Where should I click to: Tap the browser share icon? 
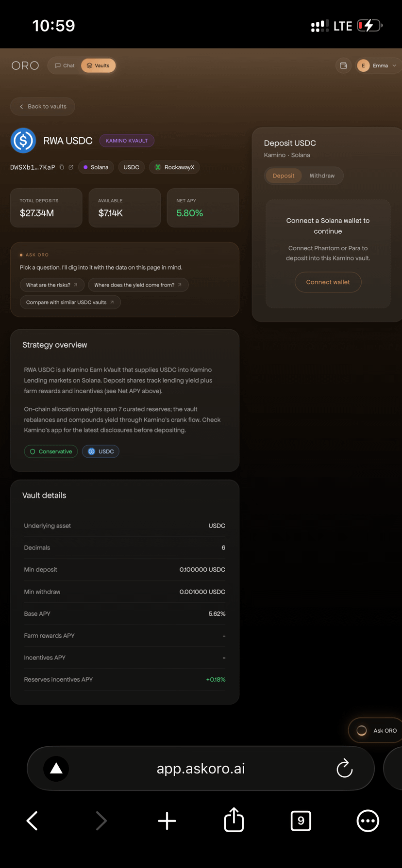pyautogui.click(x=234, y=820)
